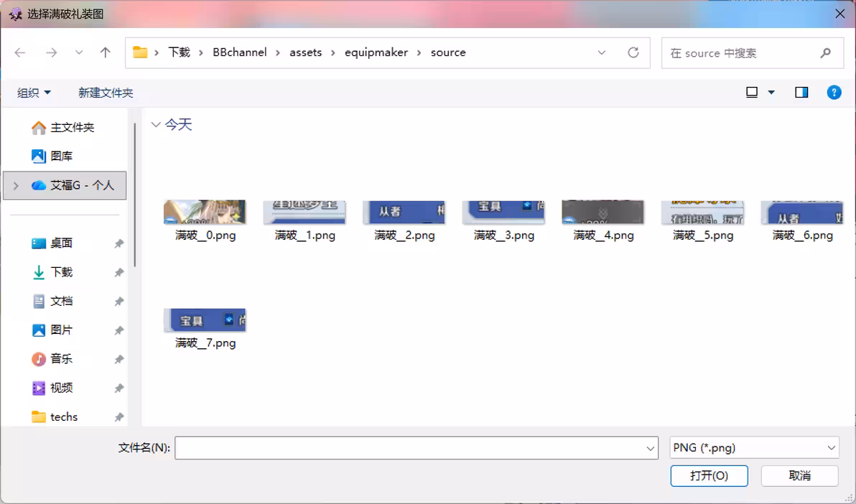Navigate to BBchannel breadcrumb segment
Viewport: 856px width, 504px height.
click(x=240, y=52)
